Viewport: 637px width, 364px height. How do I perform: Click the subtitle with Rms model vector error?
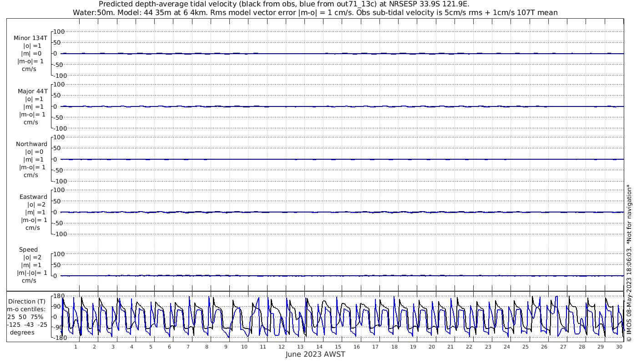click(x=315, y=12)
